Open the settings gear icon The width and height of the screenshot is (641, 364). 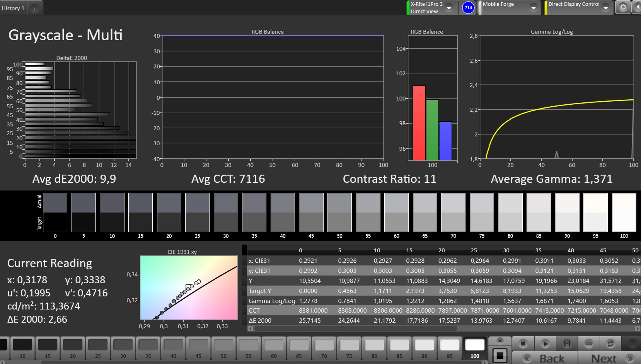point(623,7)
